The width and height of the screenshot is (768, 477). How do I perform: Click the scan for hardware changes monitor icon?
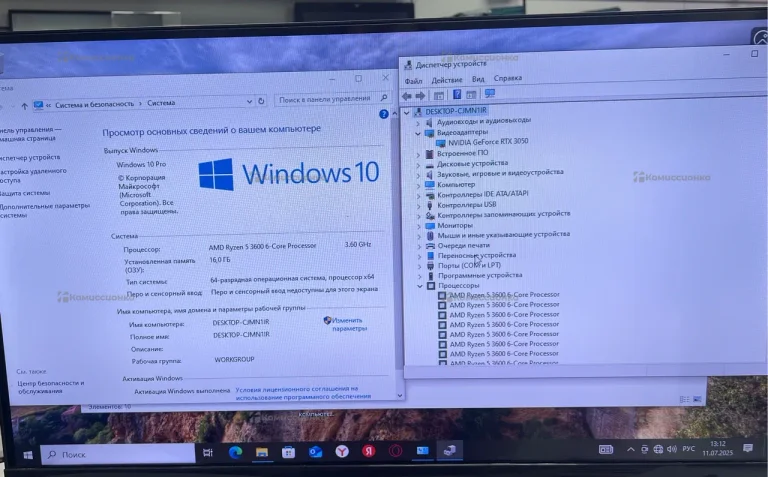489,93
